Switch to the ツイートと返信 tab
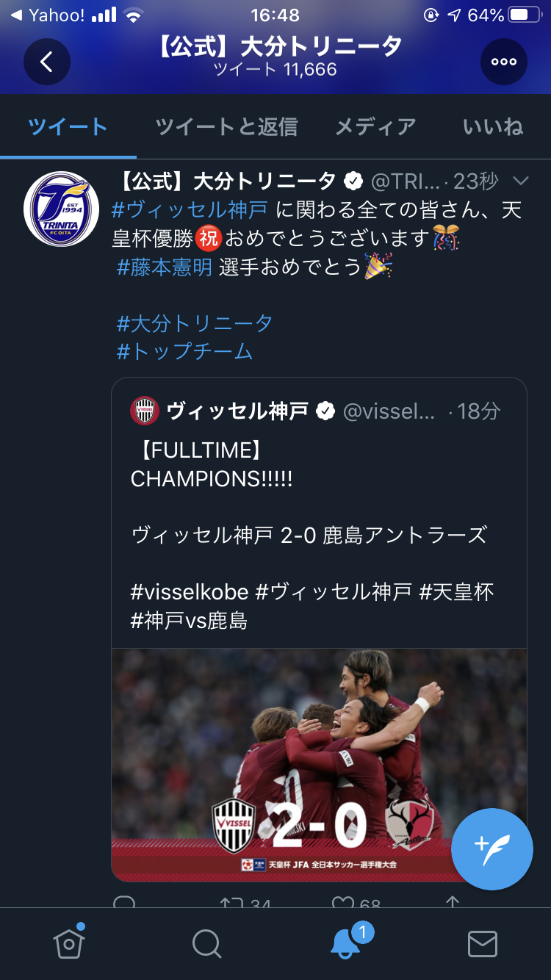551x980 pixels. tap(226, 127)
